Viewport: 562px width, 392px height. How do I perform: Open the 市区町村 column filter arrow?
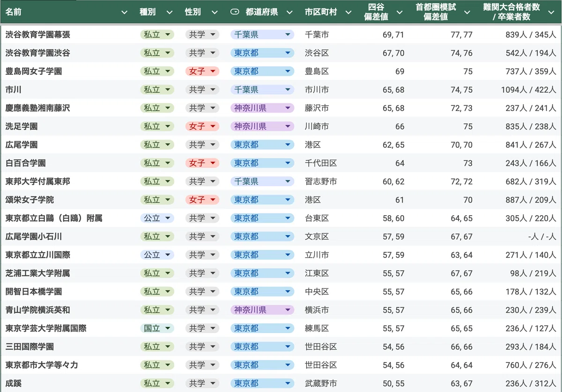348,13
